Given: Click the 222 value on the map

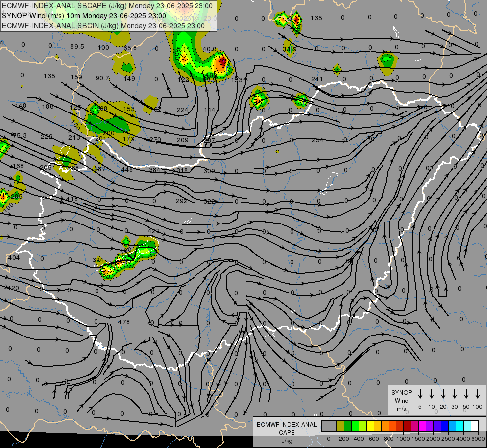Looking at the screenshot, I should point(47,136).
